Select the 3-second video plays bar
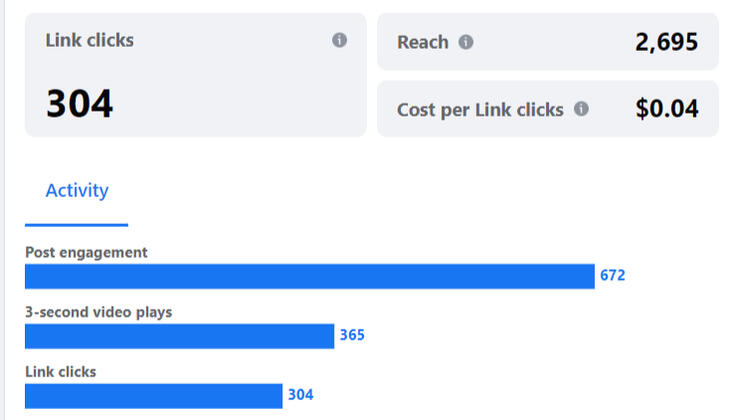Image resolution: width=738 pixels, height=420 pixels. pos(179,336)
